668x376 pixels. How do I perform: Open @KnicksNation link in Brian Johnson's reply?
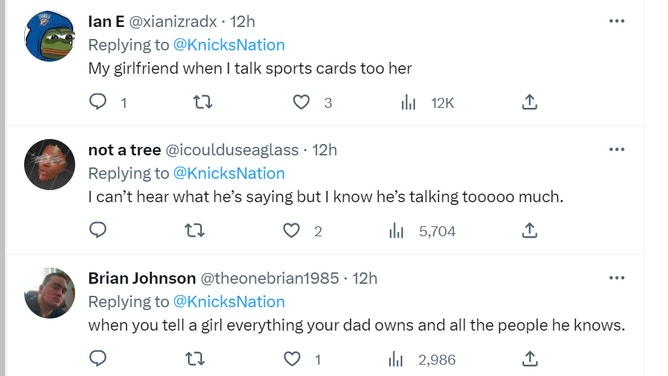pos(229,301)
